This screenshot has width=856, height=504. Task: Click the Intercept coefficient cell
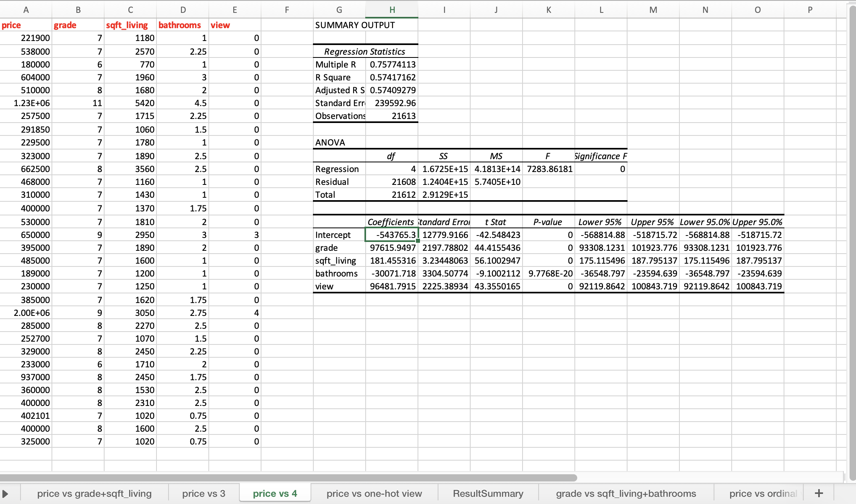tap(392, 235)
